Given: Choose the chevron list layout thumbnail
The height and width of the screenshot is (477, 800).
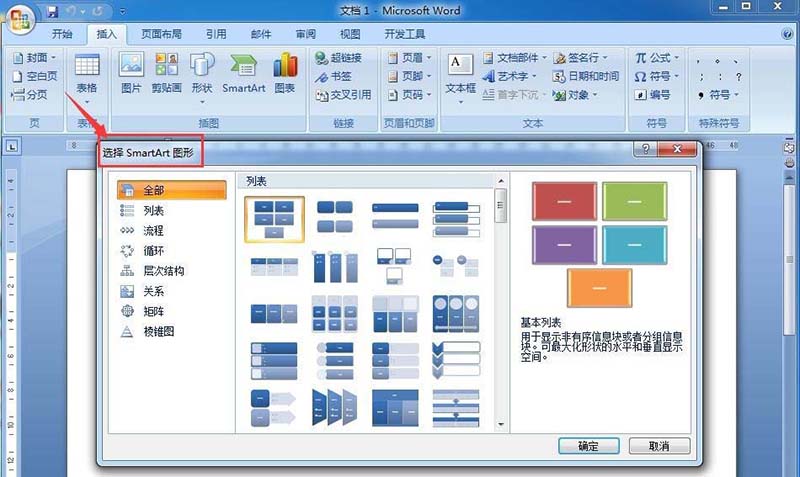Looking at the screenshot, I should tap(456, 361).
